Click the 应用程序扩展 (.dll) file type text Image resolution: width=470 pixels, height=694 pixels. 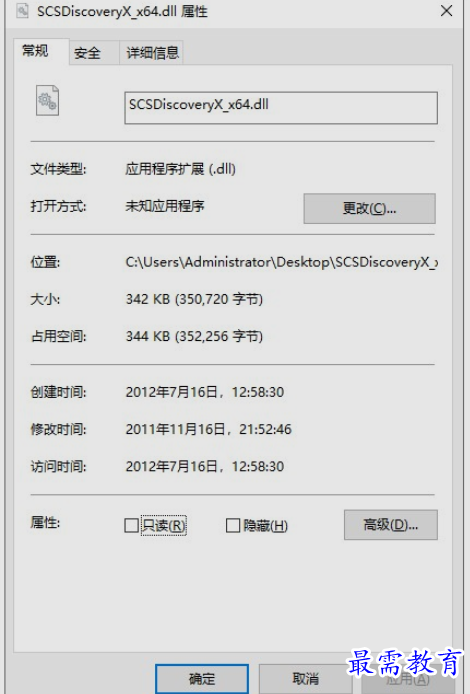180,169
